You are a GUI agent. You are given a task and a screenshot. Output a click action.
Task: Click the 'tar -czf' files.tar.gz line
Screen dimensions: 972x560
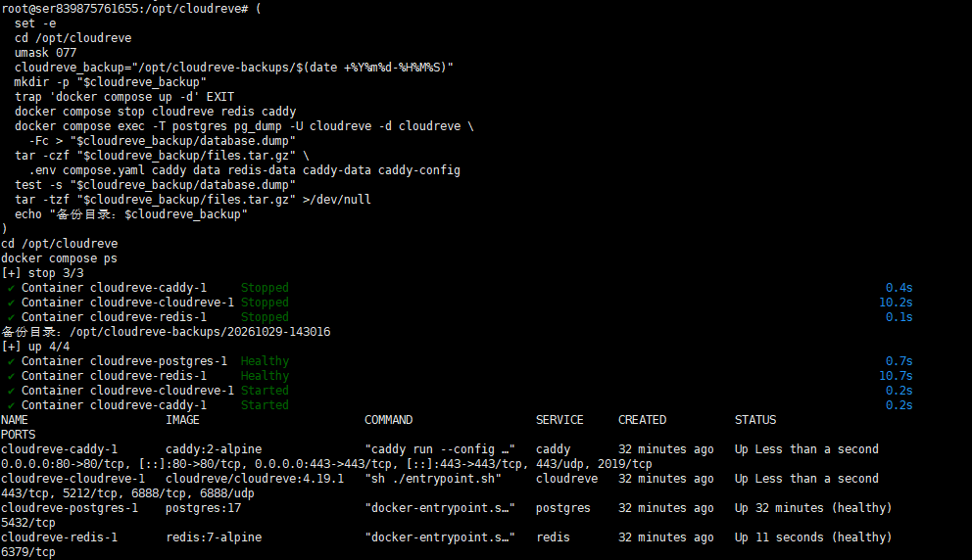tap(162, 156)
